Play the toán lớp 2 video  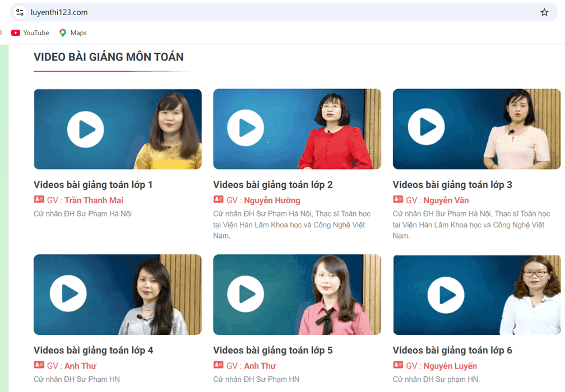click(246, 128)
